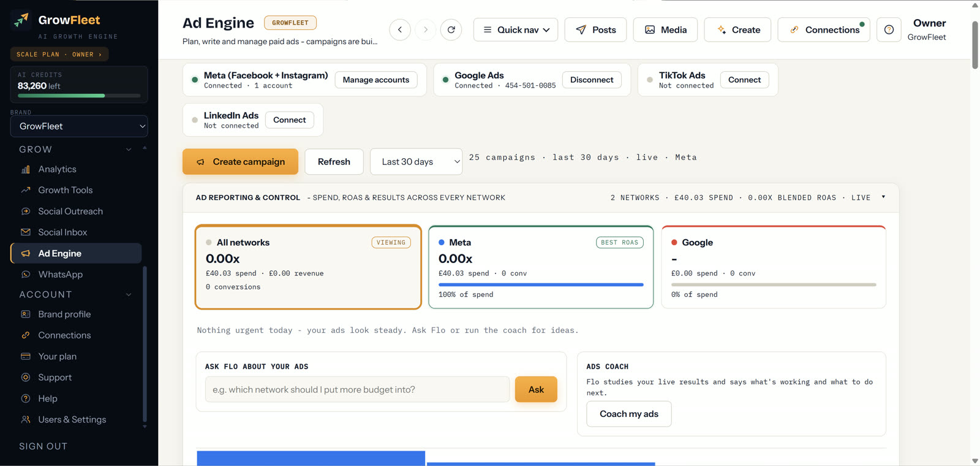Screen dimensions: 980x466
Task: Click the Brand profile icon
Action: 26,315
